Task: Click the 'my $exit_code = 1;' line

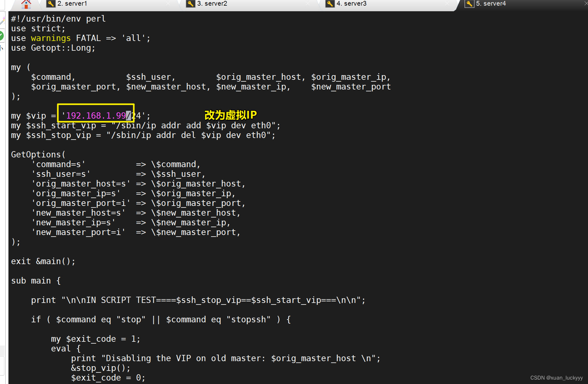Action: (x=96, y=339)
